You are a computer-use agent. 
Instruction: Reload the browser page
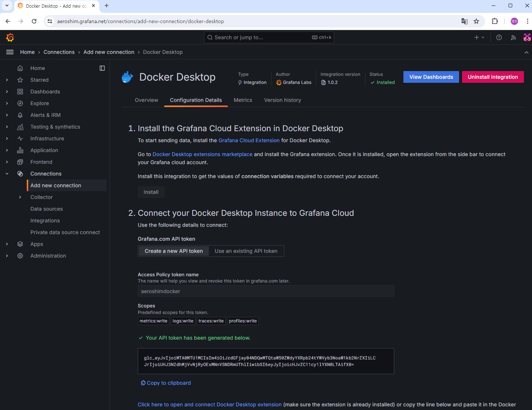click(x=34, y=21)
